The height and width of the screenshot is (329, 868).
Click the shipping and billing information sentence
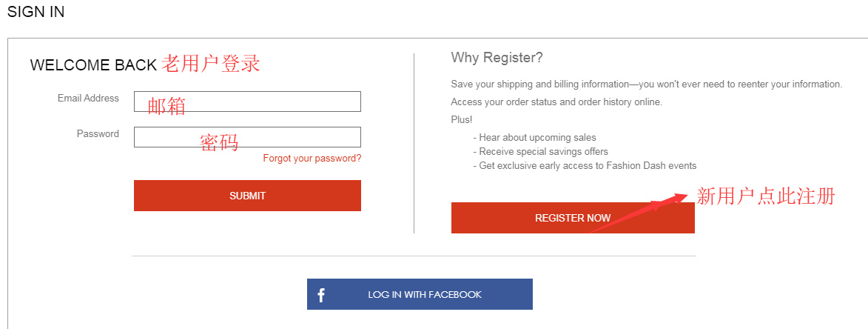tap(646, 84)
